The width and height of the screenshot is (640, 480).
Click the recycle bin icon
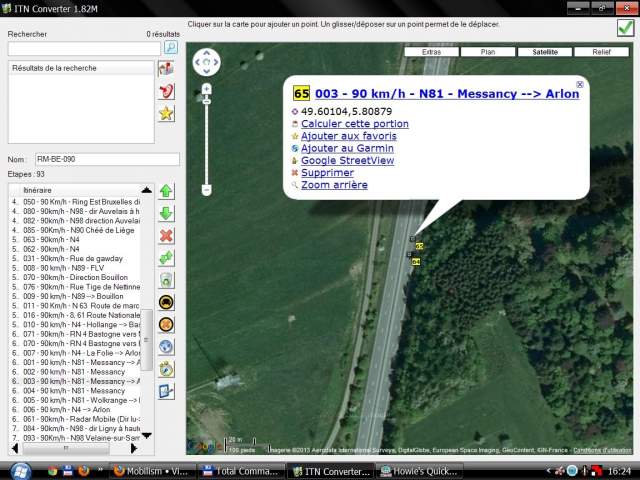click(x=167, y=281)
